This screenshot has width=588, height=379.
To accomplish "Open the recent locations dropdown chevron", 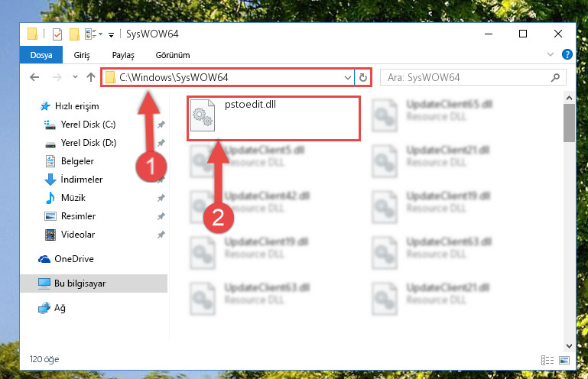I will point(75,77).
